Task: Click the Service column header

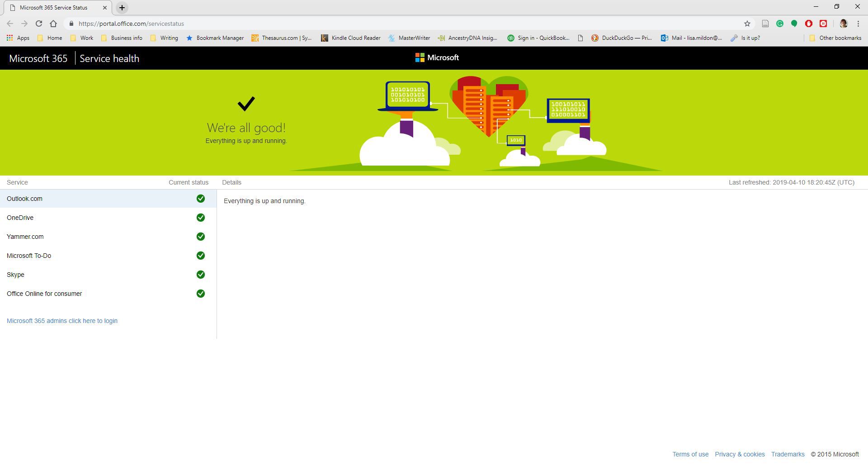Action: 17,182
